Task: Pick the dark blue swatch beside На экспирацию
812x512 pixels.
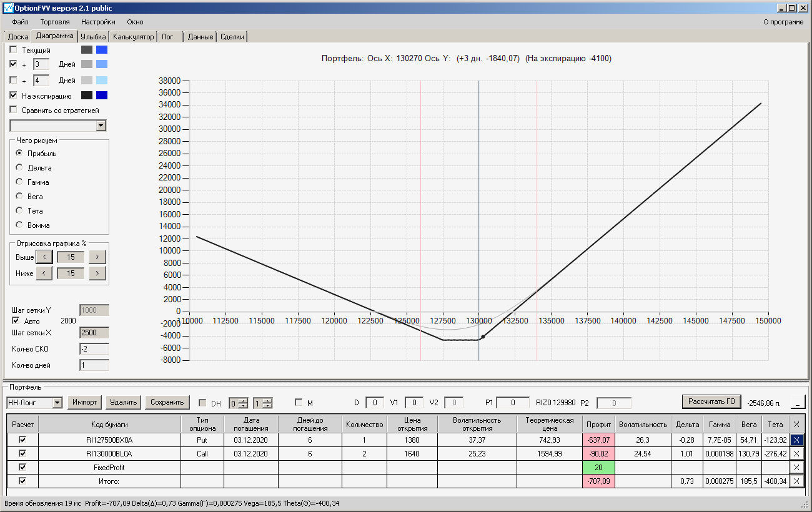Action: tap(102, 96)
